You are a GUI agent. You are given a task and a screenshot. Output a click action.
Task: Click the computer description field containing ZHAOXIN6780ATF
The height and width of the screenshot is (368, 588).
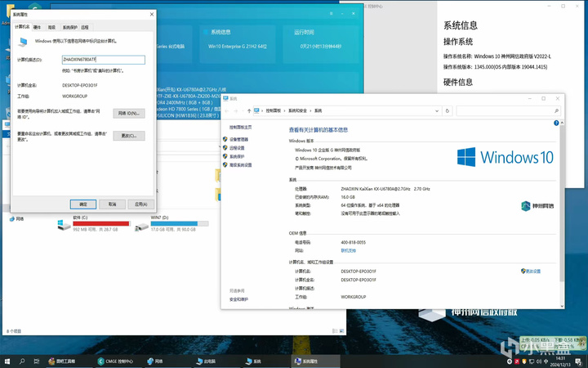[x=104, y=60]
